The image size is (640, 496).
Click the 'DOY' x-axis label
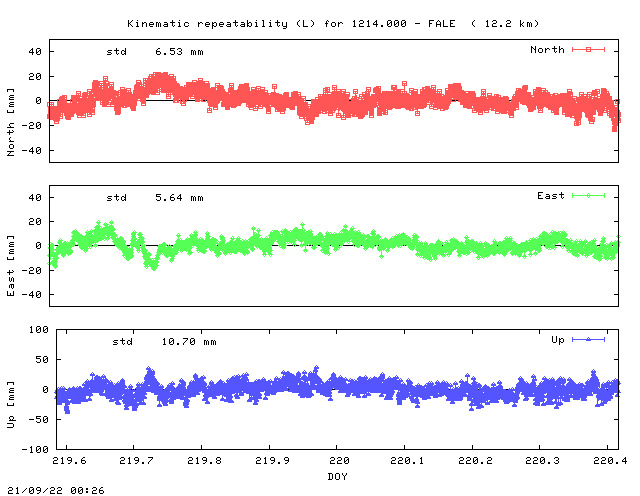click(x=337, y=476)
